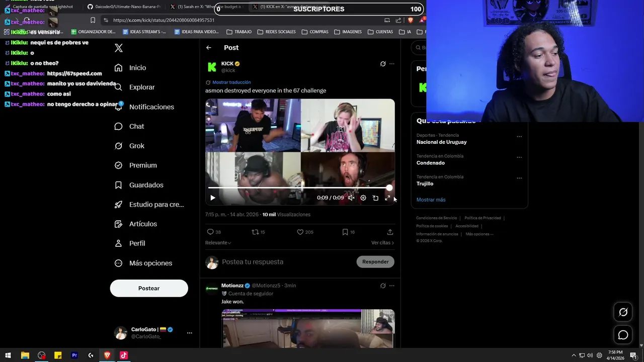Toggle picture-in-picture for video

pyautogui.click(x=375, y=198)
